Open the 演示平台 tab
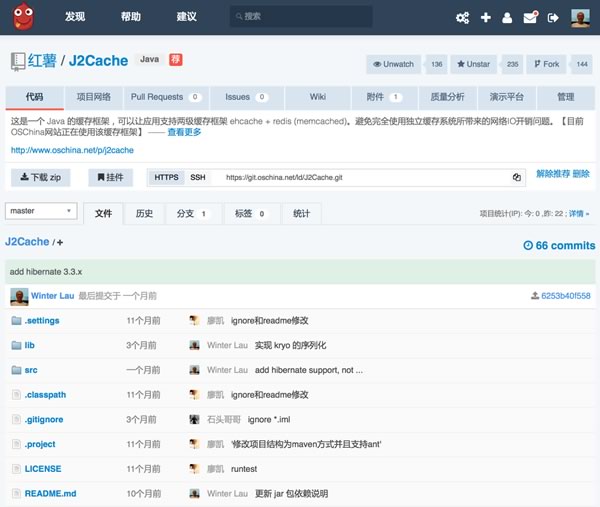Screen dimensions: 600x507 (507, 97)
